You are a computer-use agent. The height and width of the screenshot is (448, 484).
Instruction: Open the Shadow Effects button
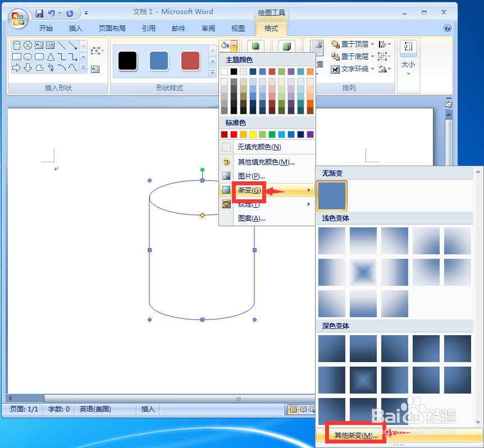coord(255,46)
